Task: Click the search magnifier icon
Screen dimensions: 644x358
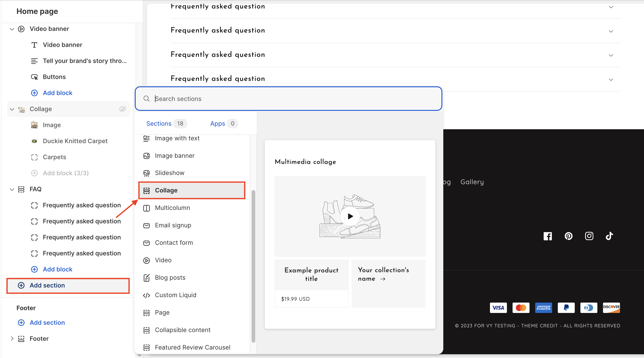Action: (147, 99)
